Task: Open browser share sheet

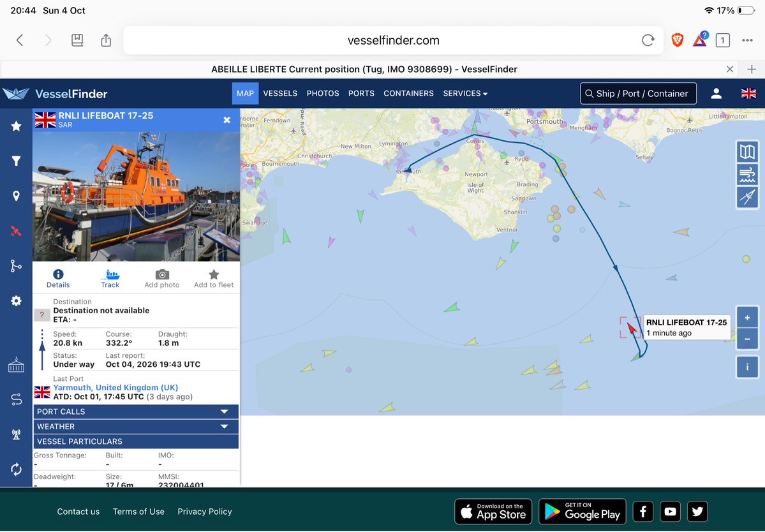Action: point(106,40)
